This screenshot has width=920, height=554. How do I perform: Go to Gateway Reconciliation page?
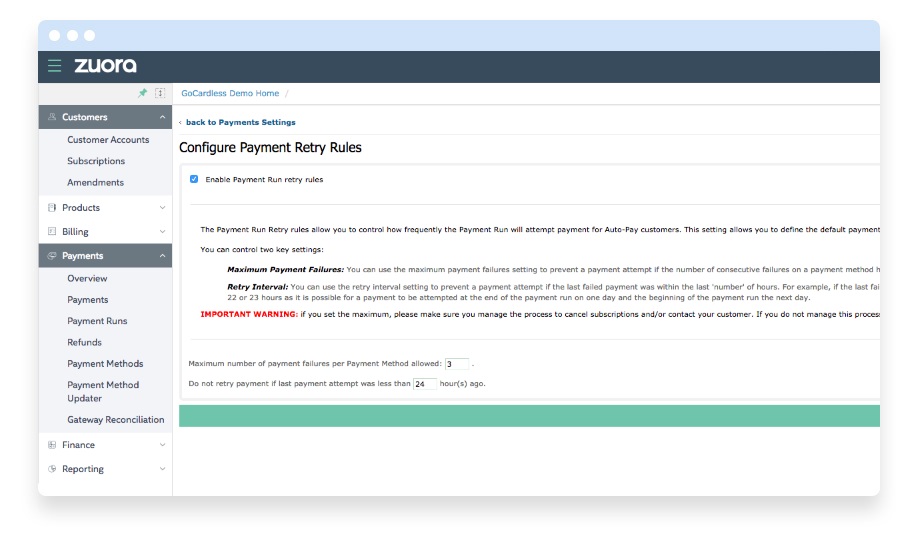[115, 420]
